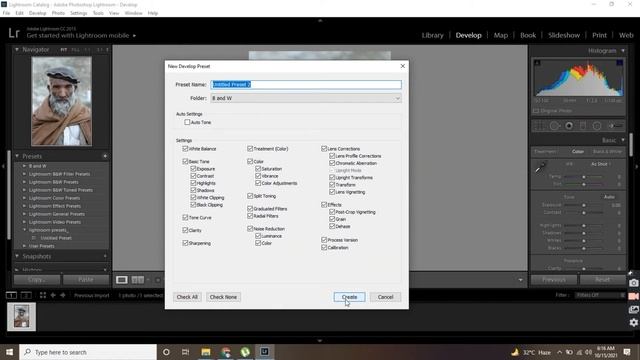
Task: Click the Check All button
Action: (187, 297)
